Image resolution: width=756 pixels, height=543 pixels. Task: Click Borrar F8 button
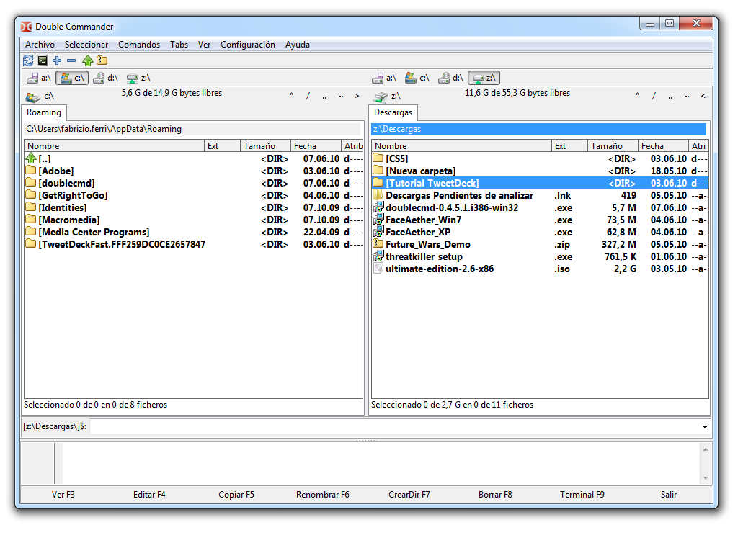point(495,494)
